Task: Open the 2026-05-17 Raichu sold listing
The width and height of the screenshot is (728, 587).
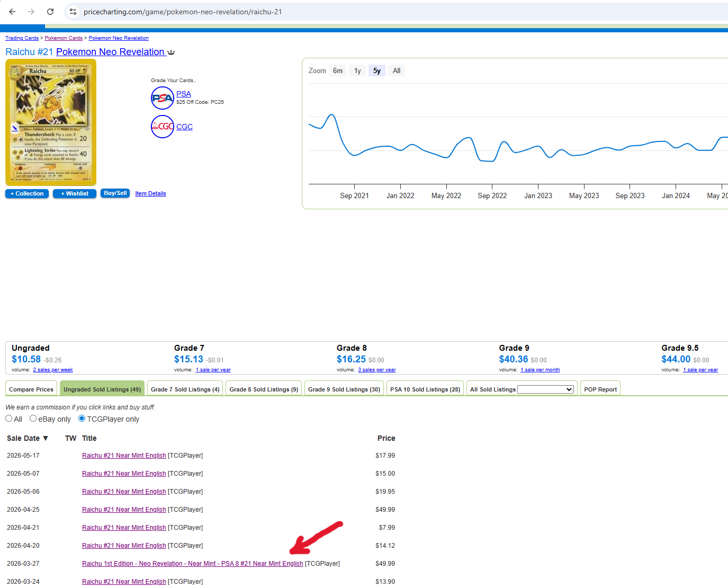Action: (x=124, y=456)
